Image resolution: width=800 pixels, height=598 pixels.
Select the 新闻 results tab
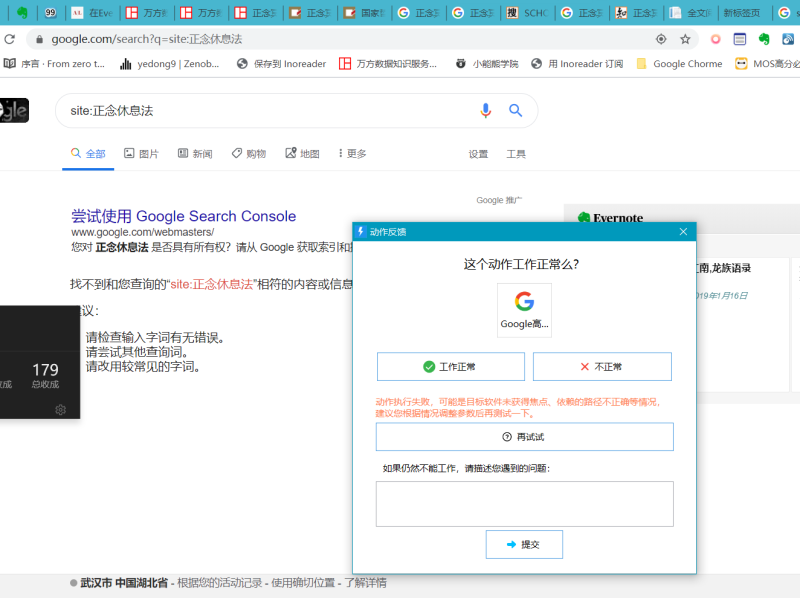(195, 154)
